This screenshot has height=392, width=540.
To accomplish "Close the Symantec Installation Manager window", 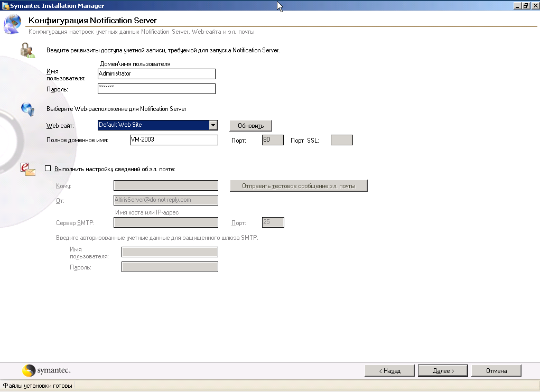I will (535, 5).
